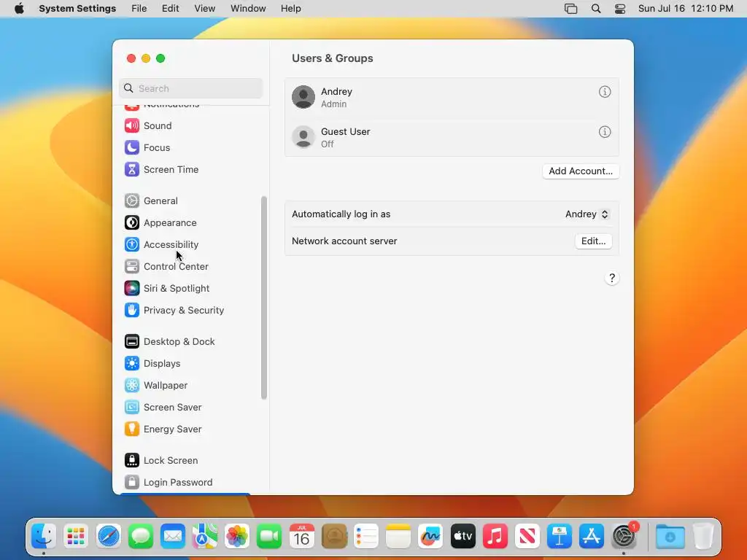This screenshot has height=560, width=747.
Task: Open the View menu
Action: pos(205,9)
